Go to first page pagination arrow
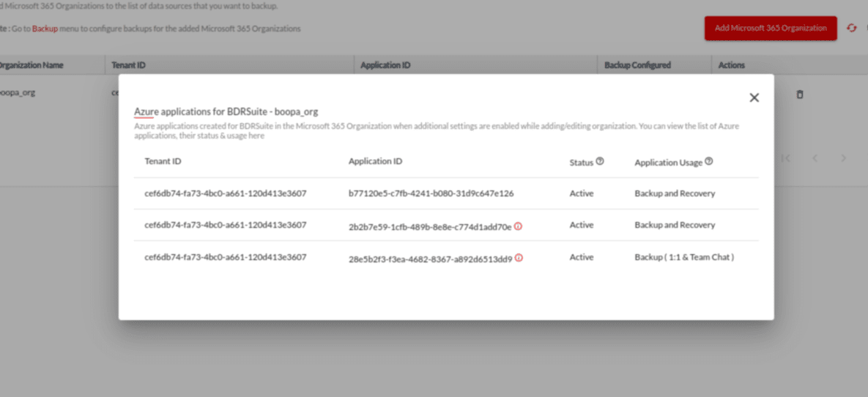This screenshot has height=397, width=868. [785, 158]
